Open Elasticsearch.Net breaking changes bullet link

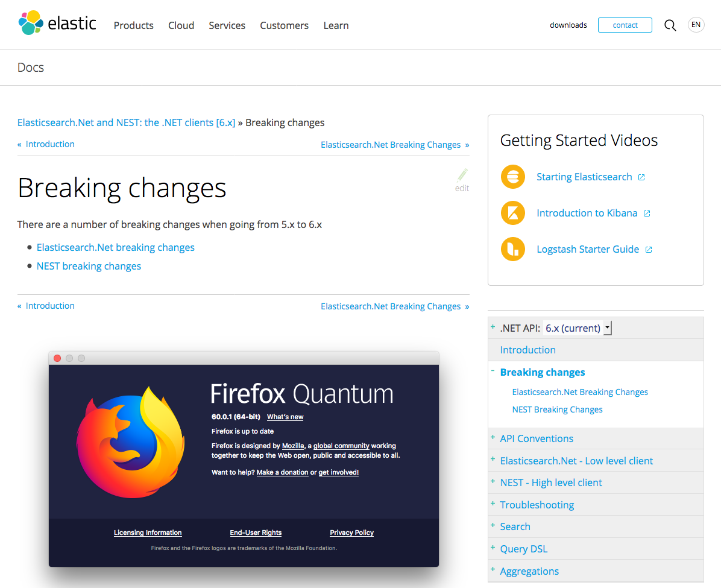click(115, 247)
